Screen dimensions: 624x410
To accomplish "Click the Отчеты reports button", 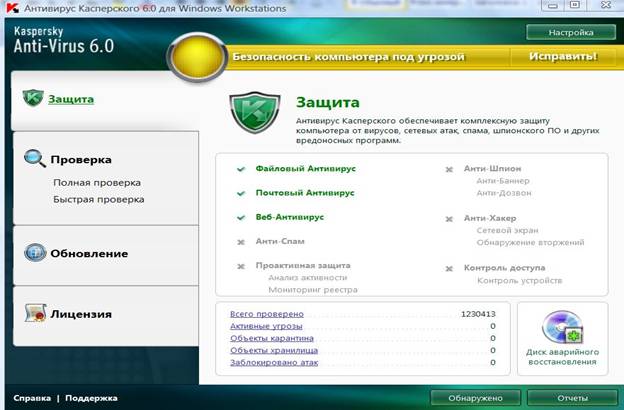I will click(572, 398).
